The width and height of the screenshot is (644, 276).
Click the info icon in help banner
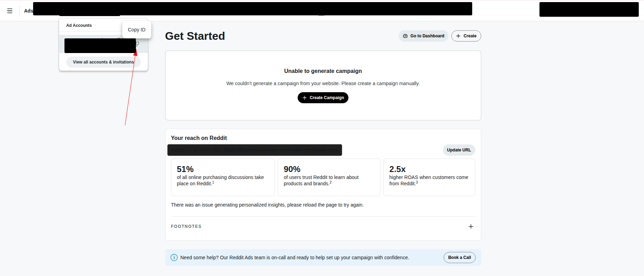click(x=174, y=258)
